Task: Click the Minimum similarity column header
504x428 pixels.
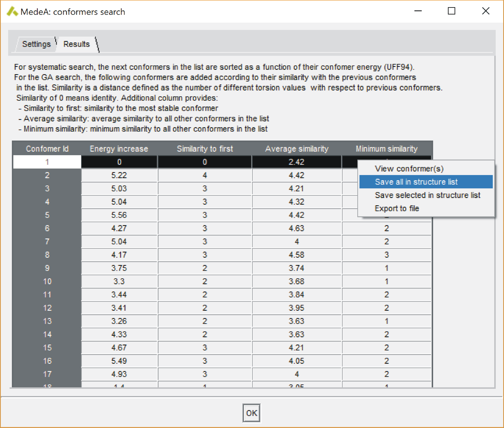Action: pyautogui.click(x=386, y=149)
